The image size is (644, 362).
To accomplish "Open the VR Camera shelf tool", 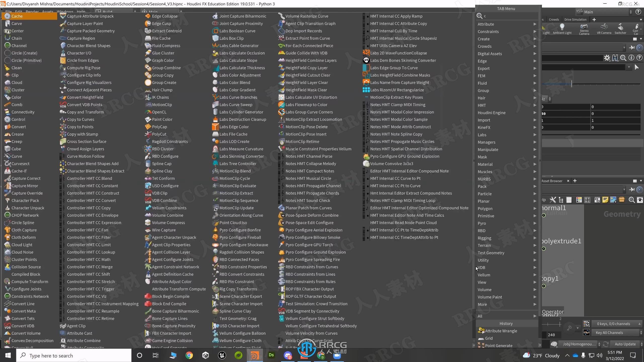I will 604,29.
